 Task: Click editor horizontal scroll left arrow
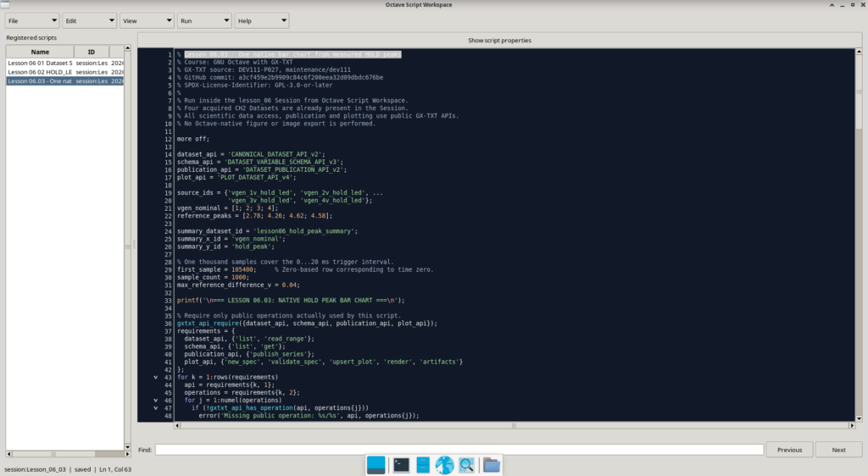[x=177, y=426]
